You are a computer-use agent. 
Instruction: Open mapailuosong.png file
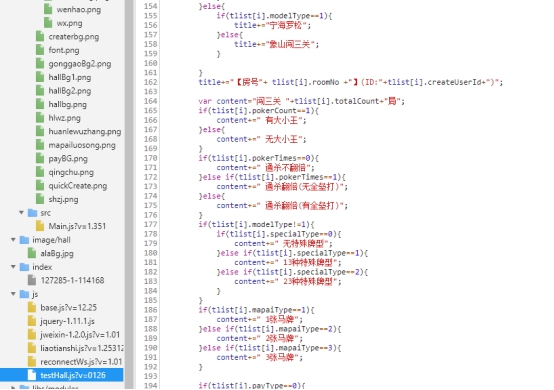[x=82, y=145]
